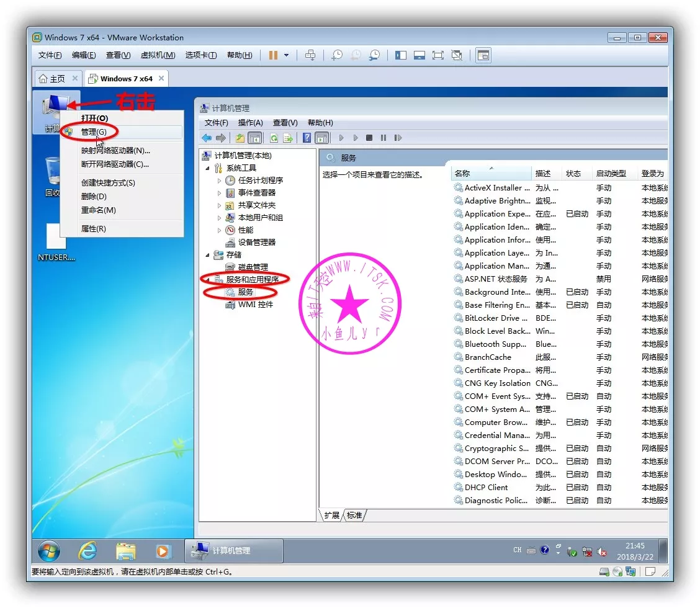This screenshot has width=700, height=608.
Task: Select 设备管理器 in the tree
Action: click(x=256, y=243)
